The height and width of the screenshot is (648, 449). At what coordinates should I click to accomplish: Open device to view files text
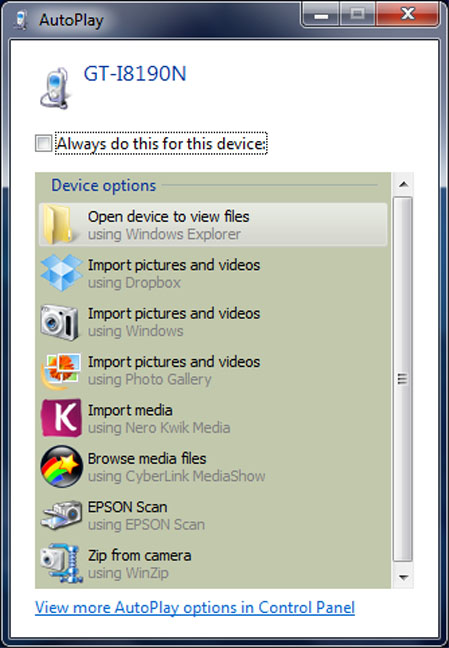[168, 217]
